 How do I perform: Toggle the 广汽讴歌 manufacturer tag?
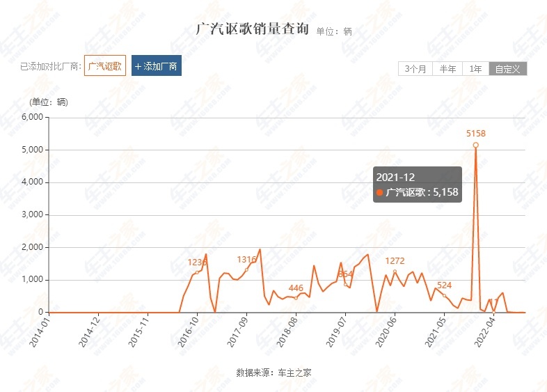coord(105,65)
